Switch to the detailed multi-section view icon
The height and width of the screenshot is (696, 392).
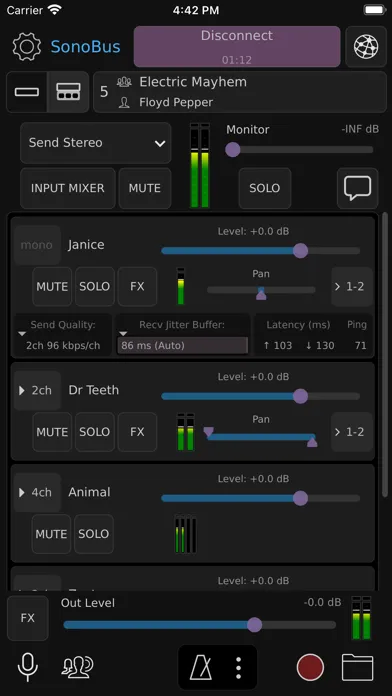[68, 92]
